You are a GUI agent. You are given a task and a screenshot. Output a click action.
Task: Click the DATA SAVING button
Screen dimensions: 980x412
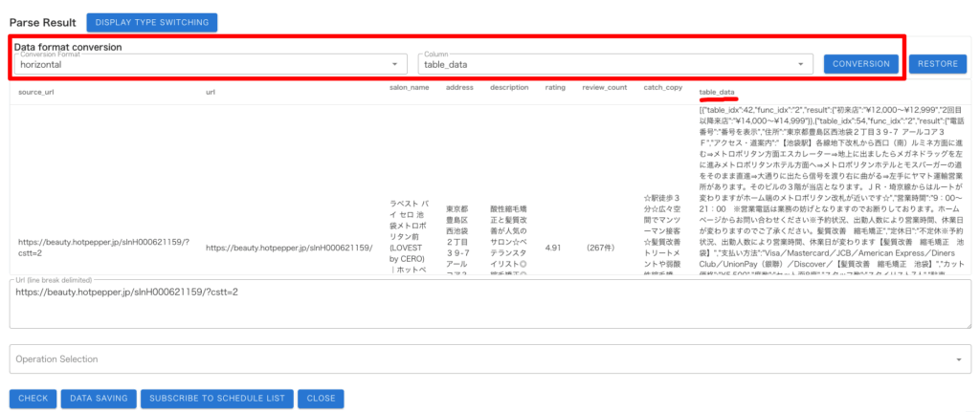(x=99, y=398)
